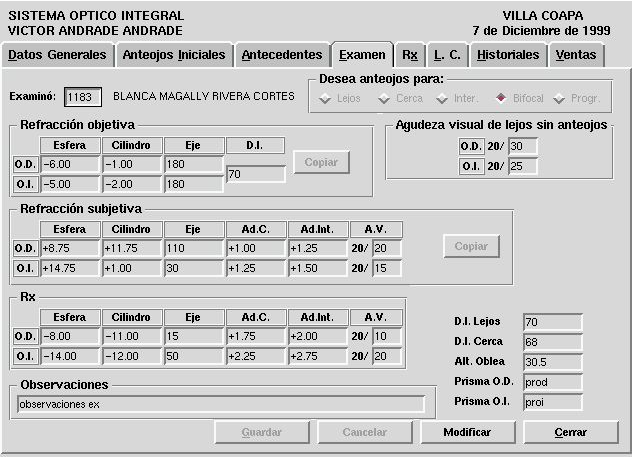Switch to the L. C. tab

446,55
